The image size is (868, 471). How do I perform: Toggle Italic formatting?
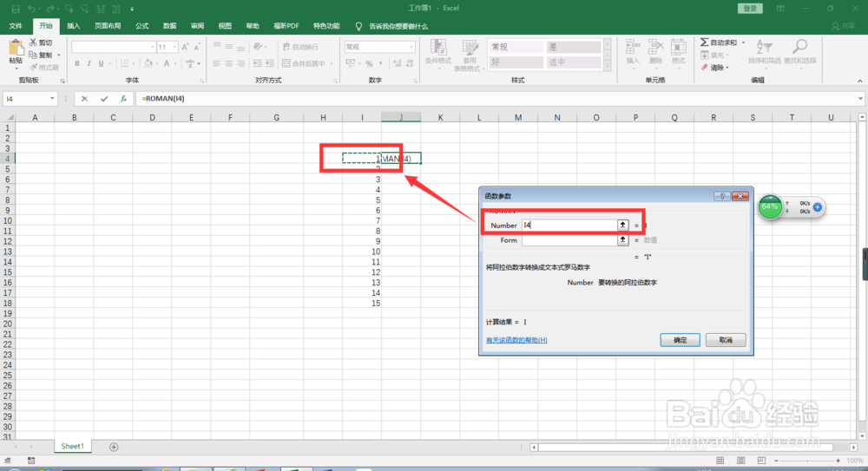tap(89, 63)
